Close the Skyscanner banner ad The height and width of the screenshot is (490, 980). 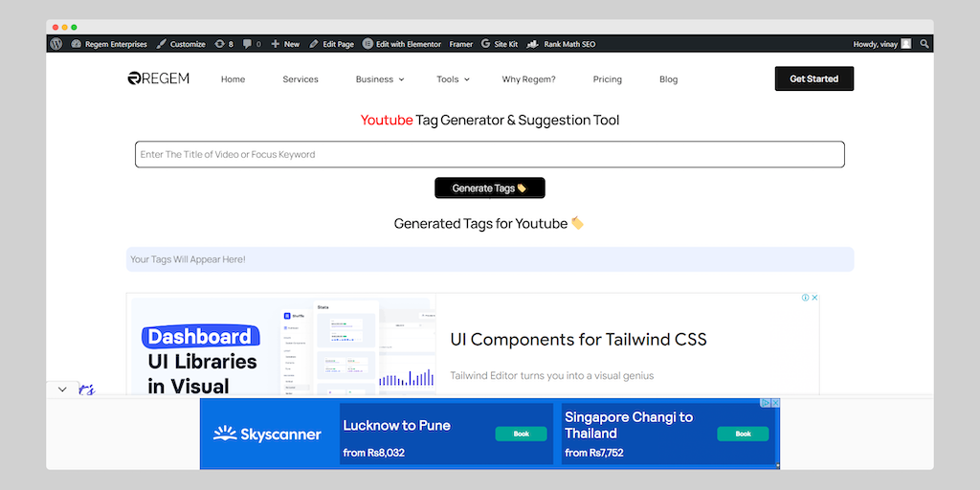[x=775, y=403]
